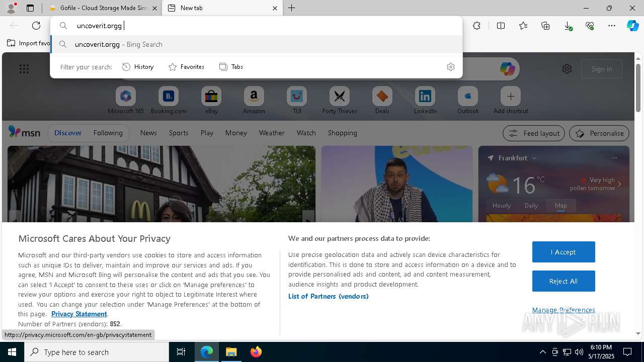Image resolution: width=644 pixels, height=362 pixels.
Task: Select uncoverit.orgg Bing Search suggestion
Action: tap(257, 44)
